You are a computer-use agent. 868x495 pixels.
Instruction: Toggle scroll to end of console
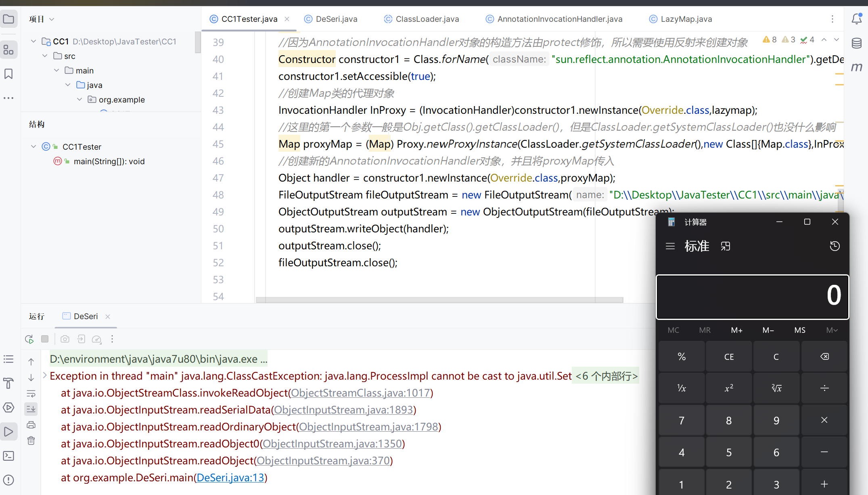click(31, 409)
